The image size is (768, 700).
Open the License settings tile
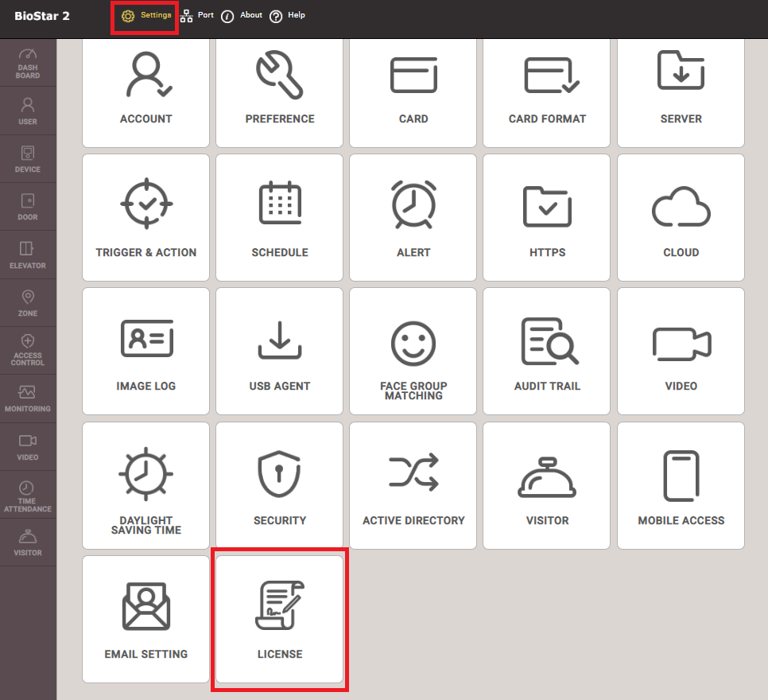click(x=280, y=618)
